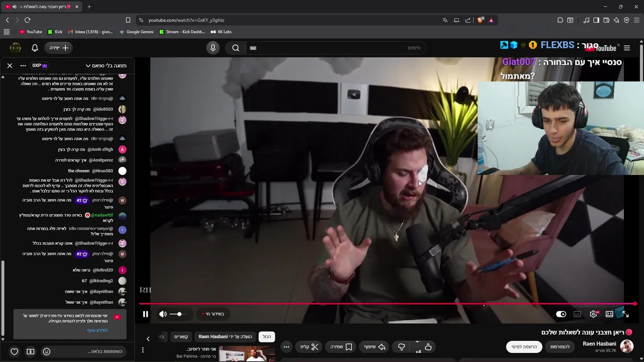Open Brave Rewards triangle icon

491,20
